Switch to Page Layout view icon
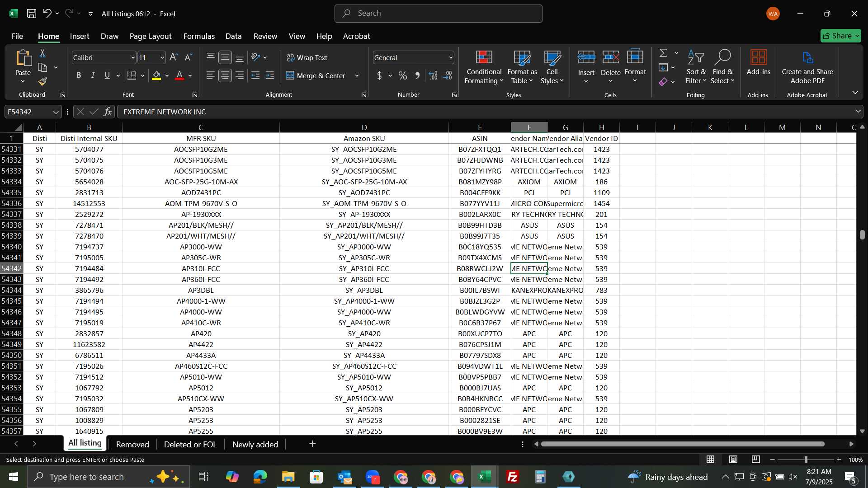This screenshot has width=868, height=488. coord(733,460)
